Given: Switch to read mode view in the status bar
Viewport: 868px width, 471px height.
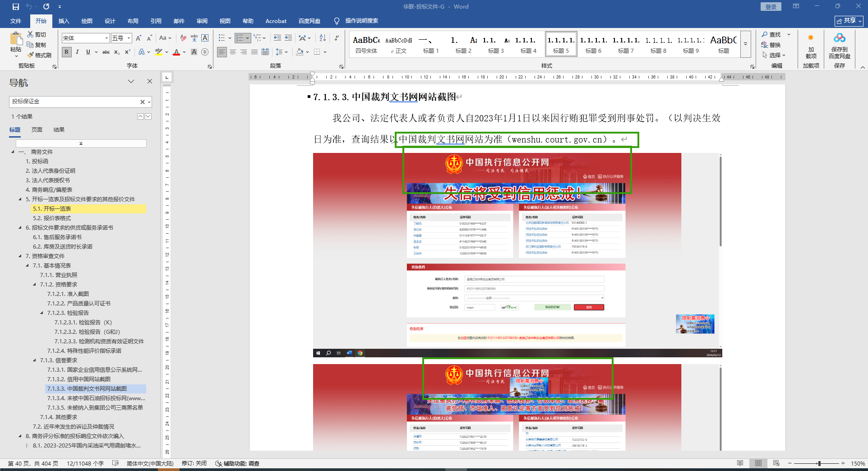Looking at the screenshot, I should tap(740, 463).
